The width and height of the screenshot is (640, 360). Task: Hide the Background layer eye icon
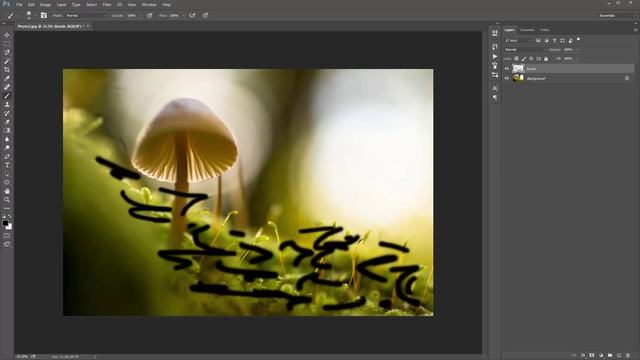(x=507, y=78)
